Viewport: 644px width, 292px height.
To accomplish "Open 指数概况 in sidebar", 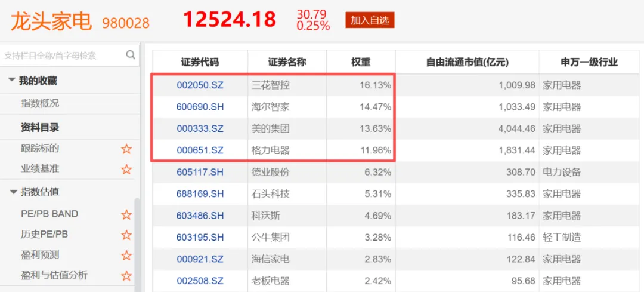I will click(x=40, y=103).
